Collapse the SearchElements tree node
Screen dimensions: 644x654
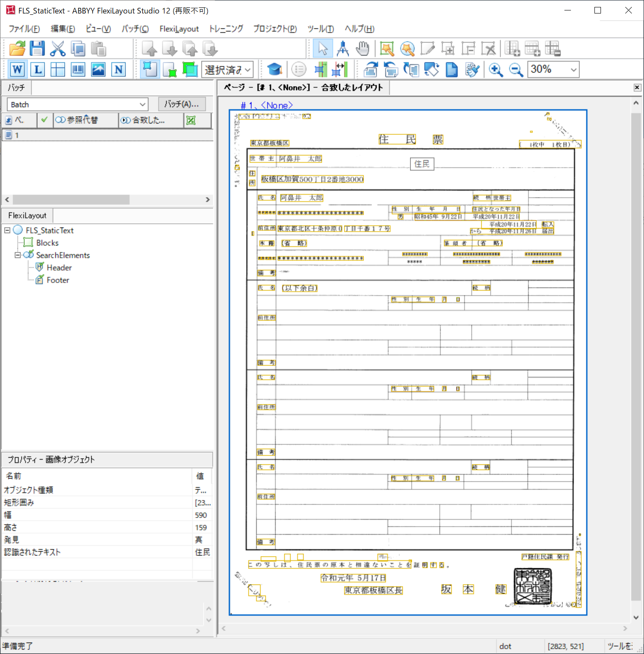click(x=18, y=255)
